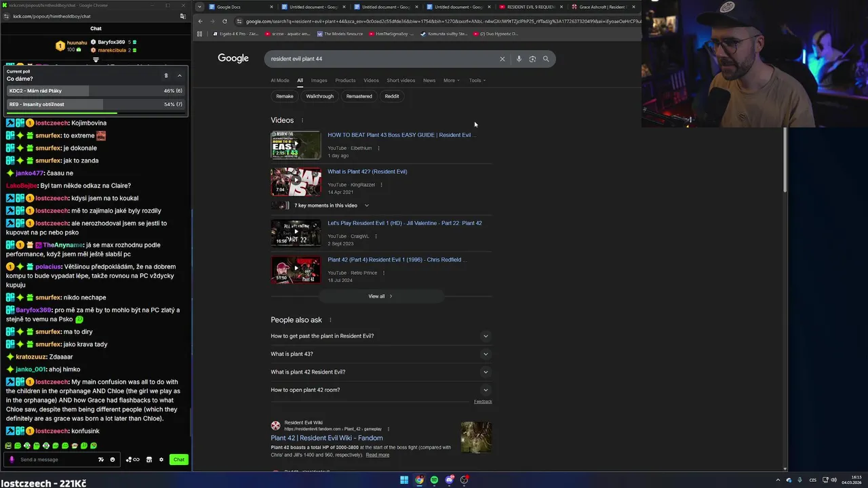Open Elgato 4 K Pro bookmark
This screenshot has height=488, width=868.
235,33
